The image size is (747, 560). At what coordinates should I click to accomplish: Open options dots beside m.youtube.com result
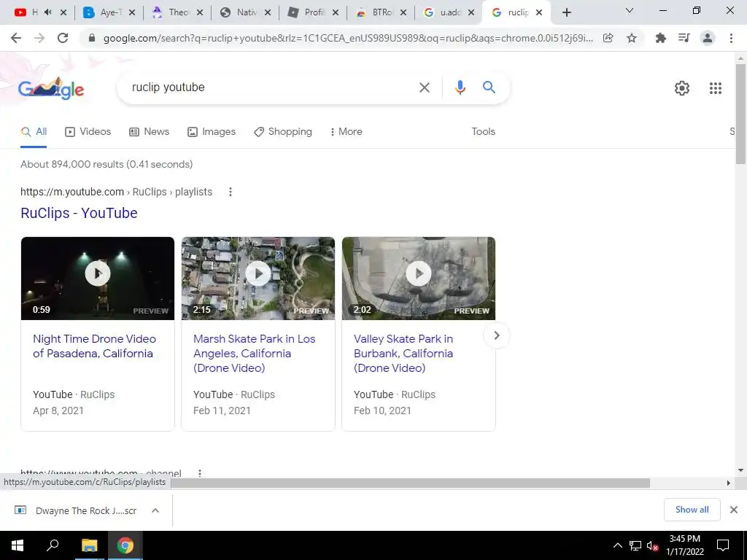tap(230, 192)
